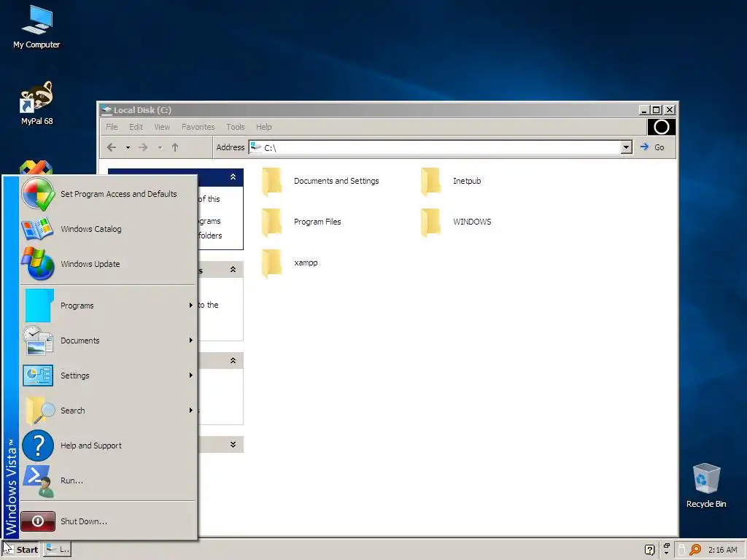Open the Forward history dropdown arrow
The width and height of the screenshot is (747, 560).
[160, 147]
